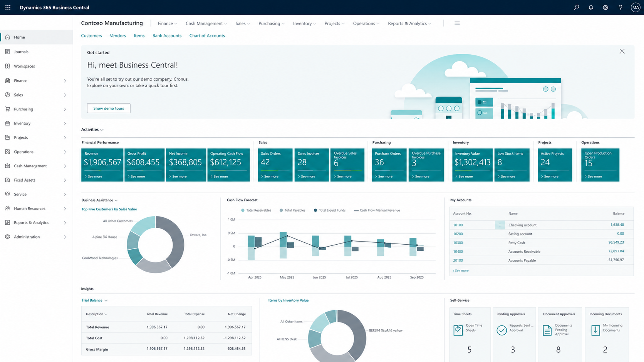Open the MA user account avatar
Image resolution: width=644 pixels, height=362 pixels.
point(636,7)
